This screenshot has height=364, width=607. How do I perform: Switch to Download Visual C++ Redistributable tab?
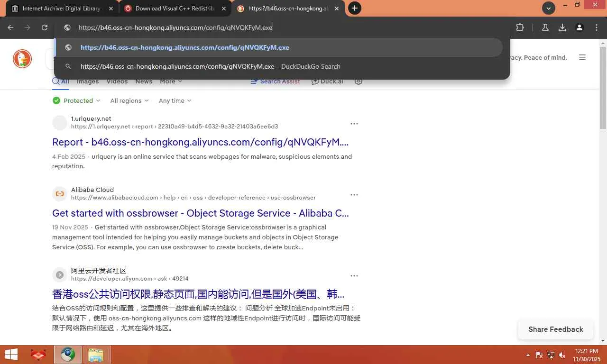[175, 9]
